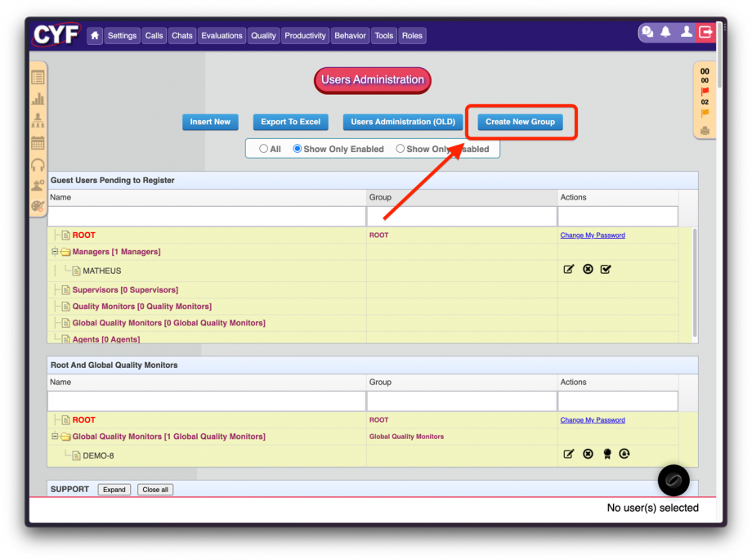The image size is (752, 560).
Task: Choose the Show Only Disabled radio button
Action: [401, 149]
